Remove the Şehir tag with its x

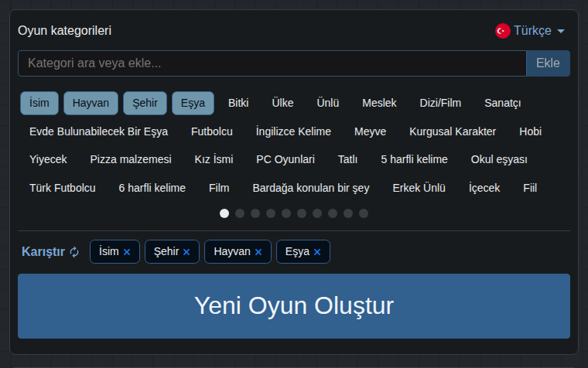point(186,252)
